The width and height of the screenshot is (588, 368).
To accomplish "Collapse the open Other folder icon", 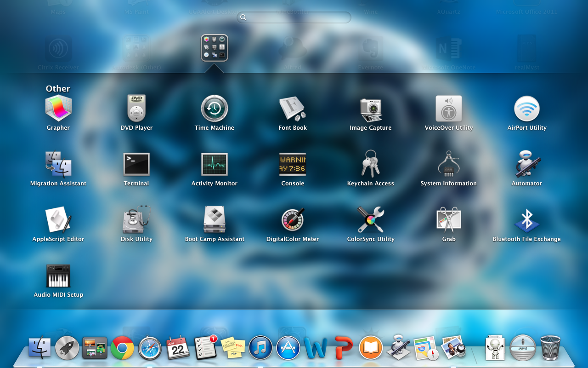I will pos(215,48).
